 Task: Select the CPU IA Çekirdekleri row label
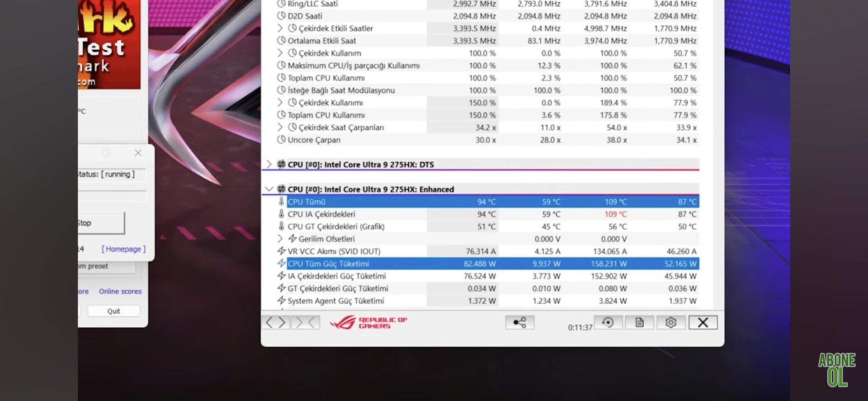pos(321,214)
